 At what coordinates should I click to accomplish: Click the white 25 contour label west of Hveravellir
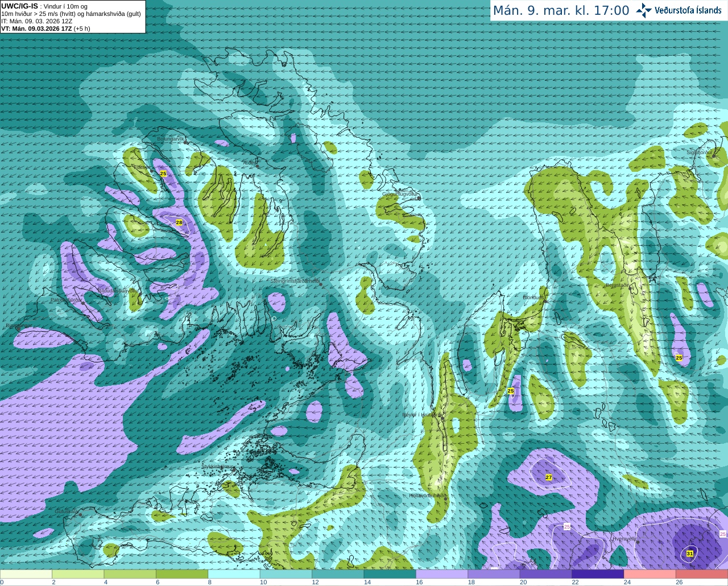coord(567,527)
